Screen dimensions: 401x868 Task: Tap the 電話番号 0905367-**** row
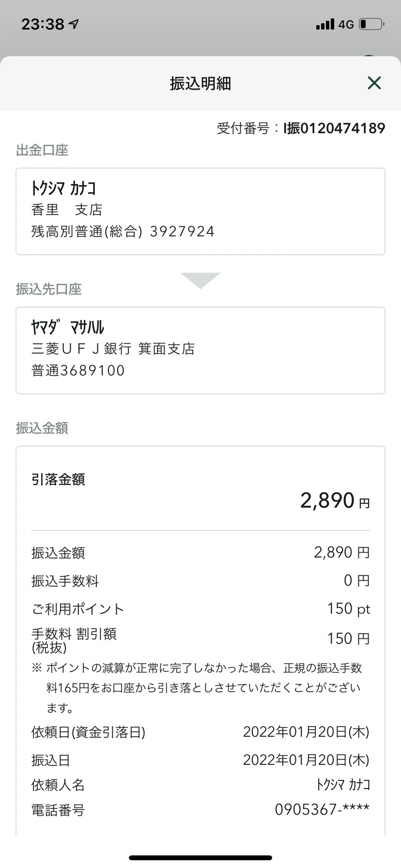pos(200,809)
